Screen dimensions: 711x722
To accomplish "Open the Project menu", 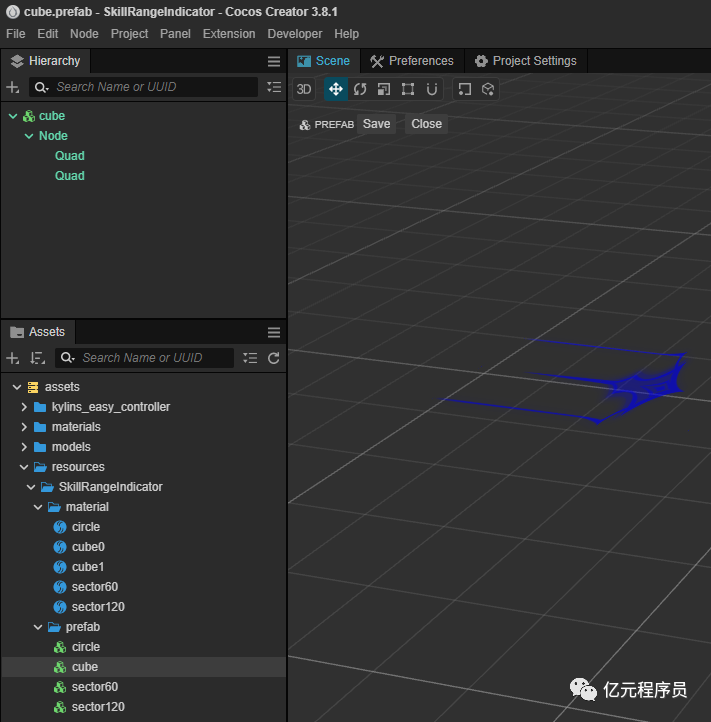I will (x=129, y=34).
